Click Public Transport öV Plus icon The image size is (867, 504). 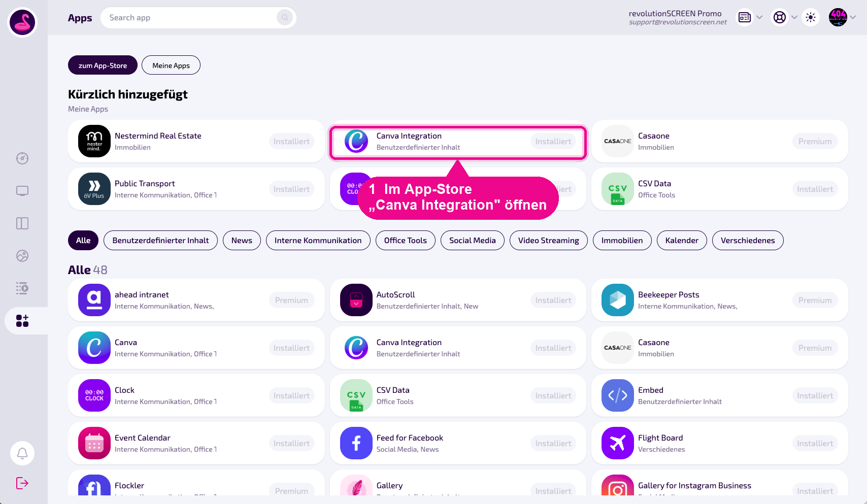click(94, 189)
